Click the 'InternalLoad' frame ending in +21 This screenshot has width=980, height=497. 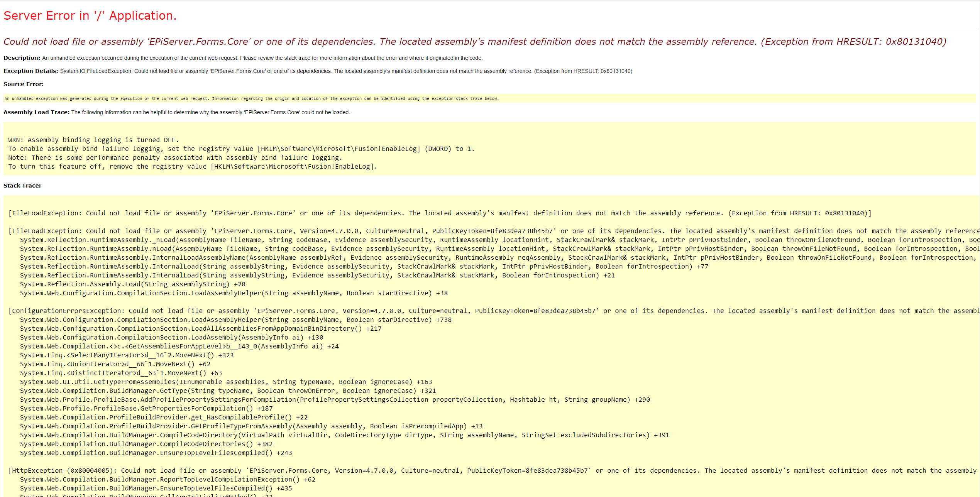[x=317, y=275]
